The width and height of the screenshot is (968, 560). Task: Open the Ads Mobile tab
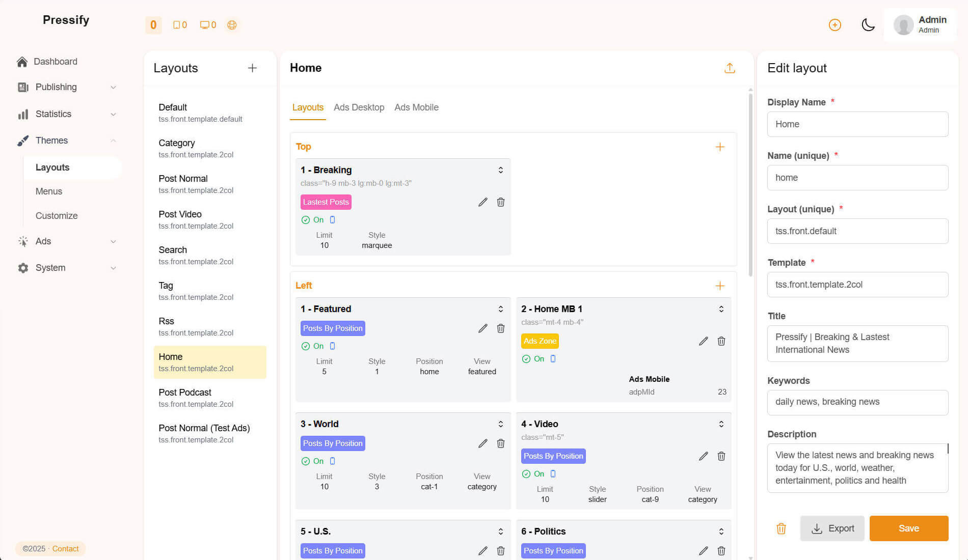click(x=416, y=107)
